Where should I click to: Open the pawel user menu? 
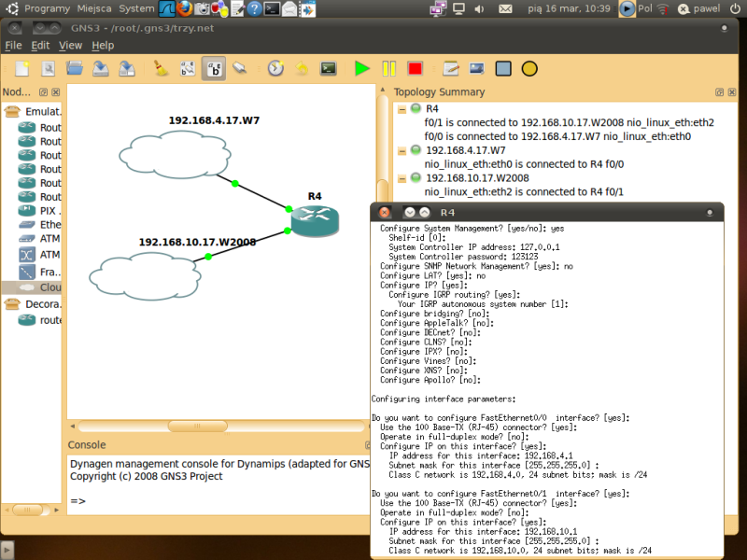pos(699,8)
